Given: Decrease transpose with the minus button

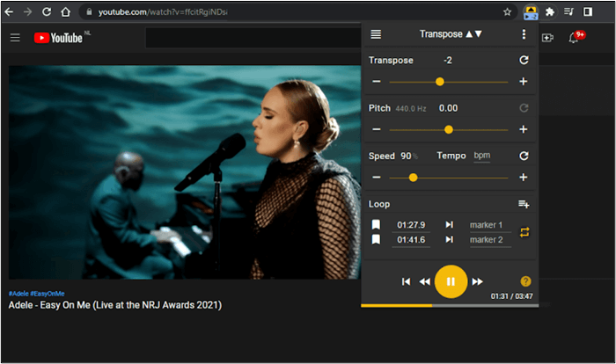Looking at the screenshot, I should [377, 82].
